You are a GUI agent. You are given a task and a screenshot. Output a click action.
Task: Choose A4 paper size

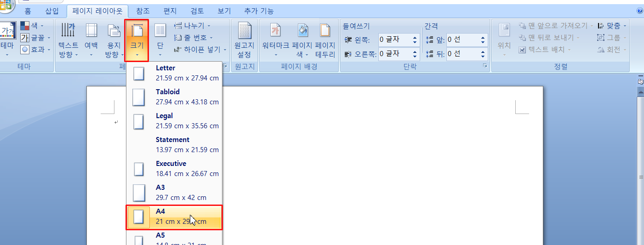click(175, 217)
